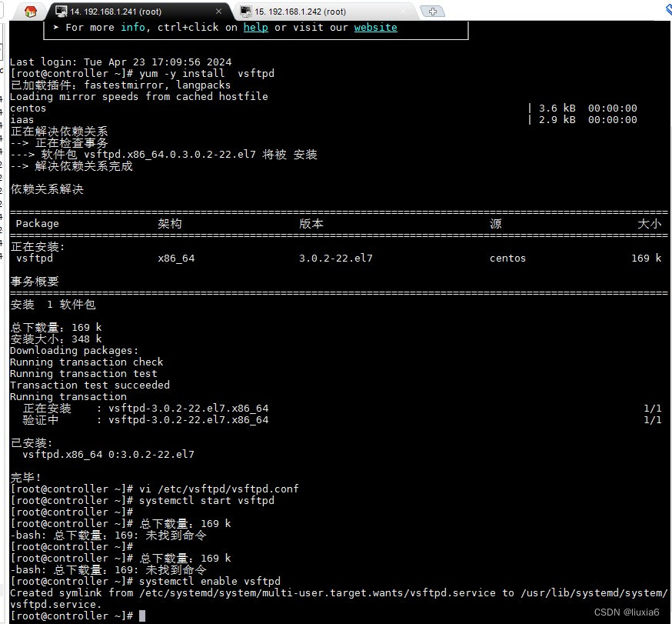The width and height of the screenshot is (672, 624).
Task: Click the 'yum -y install vsftpd' command
Action: click(207, 74)
